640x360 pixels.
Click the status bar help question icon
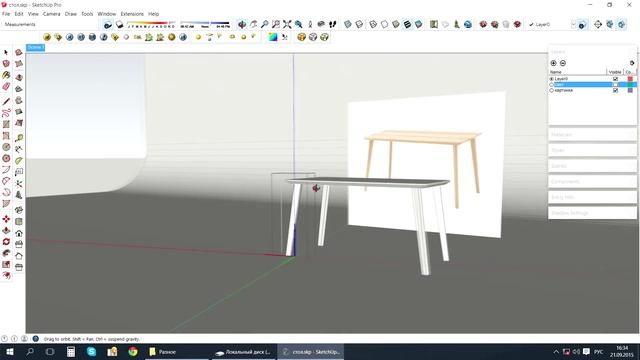36,339
